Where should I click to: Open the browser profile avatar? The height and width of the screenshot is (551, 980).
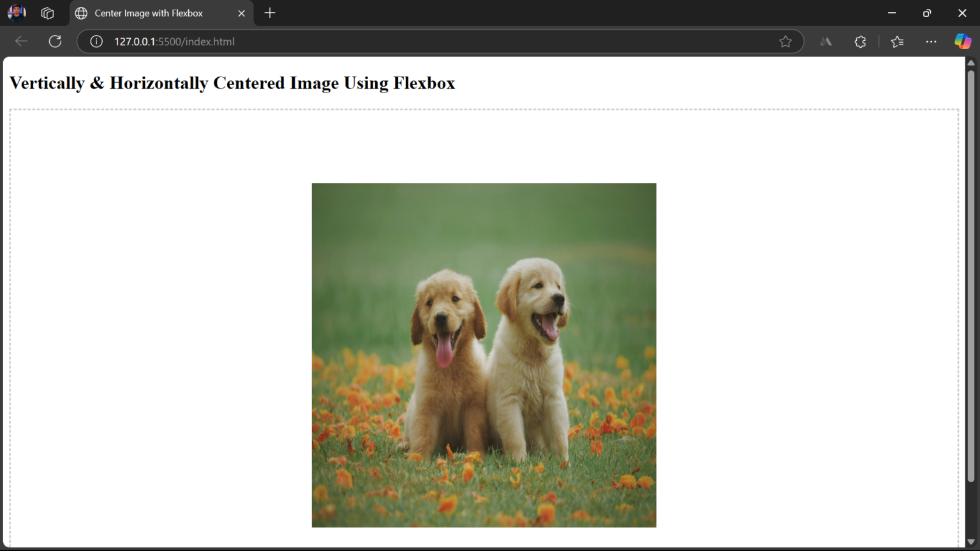pyautogui.click(x=17, y=13)
